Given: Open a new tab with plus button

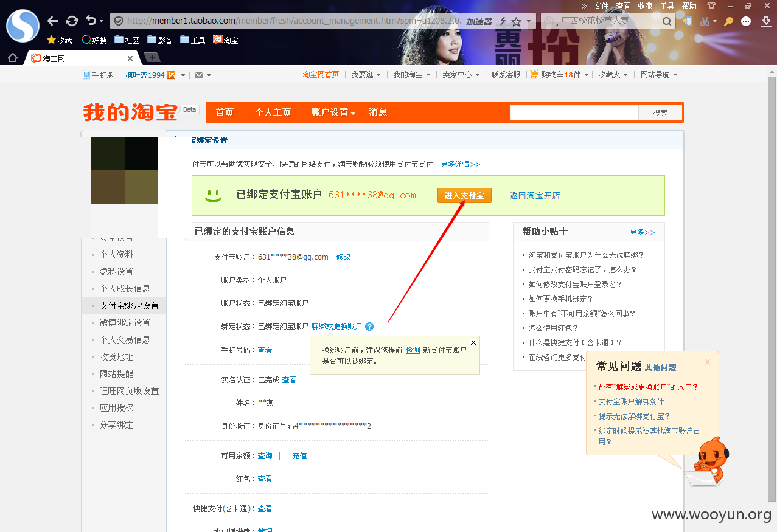Looking at the screenshot, I should tap(151, 57).
